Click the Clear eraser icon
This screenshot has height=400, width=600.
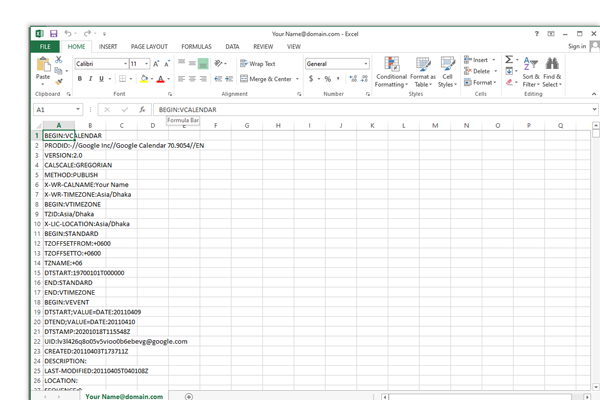pyautogui.click(x=509, y=82)
